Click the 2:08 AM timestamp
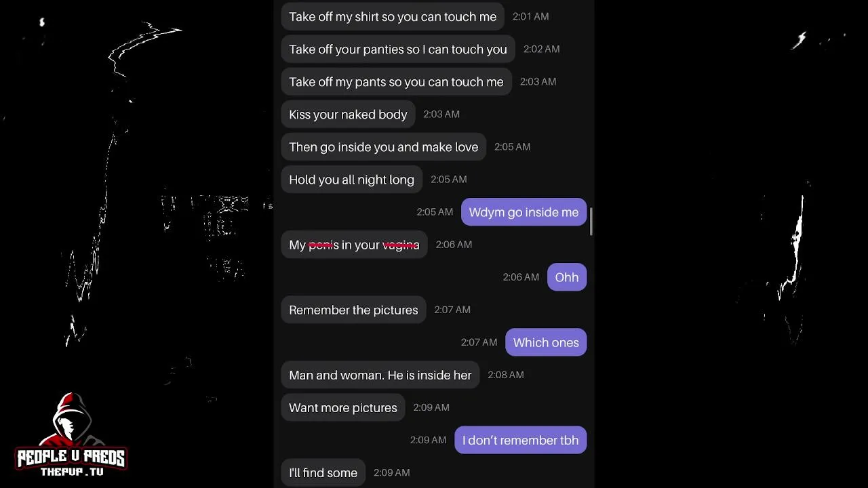 coord(506,375)
